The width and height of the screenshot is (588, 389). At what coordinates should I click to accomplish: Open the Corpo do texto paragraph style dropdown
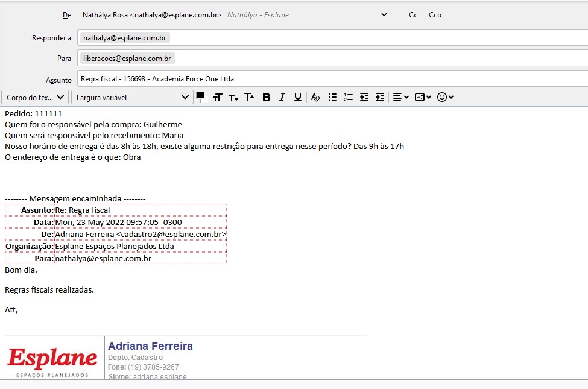35,97
